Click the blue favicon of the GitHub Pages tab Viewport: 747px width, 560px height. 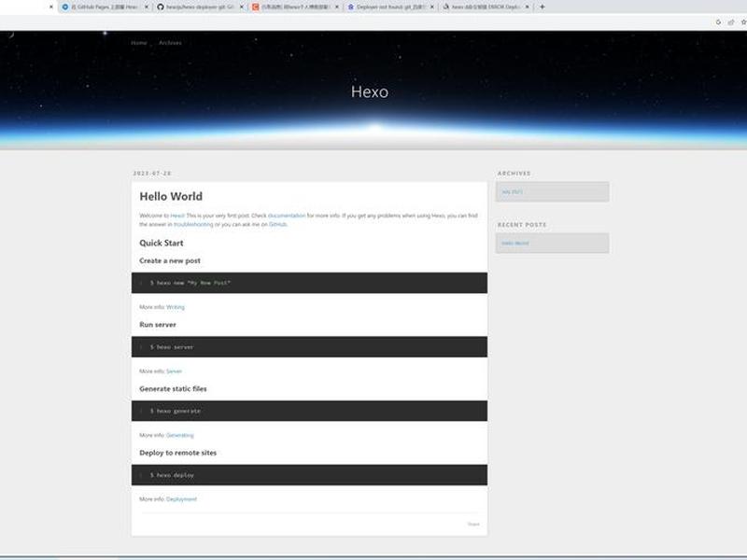65,7
